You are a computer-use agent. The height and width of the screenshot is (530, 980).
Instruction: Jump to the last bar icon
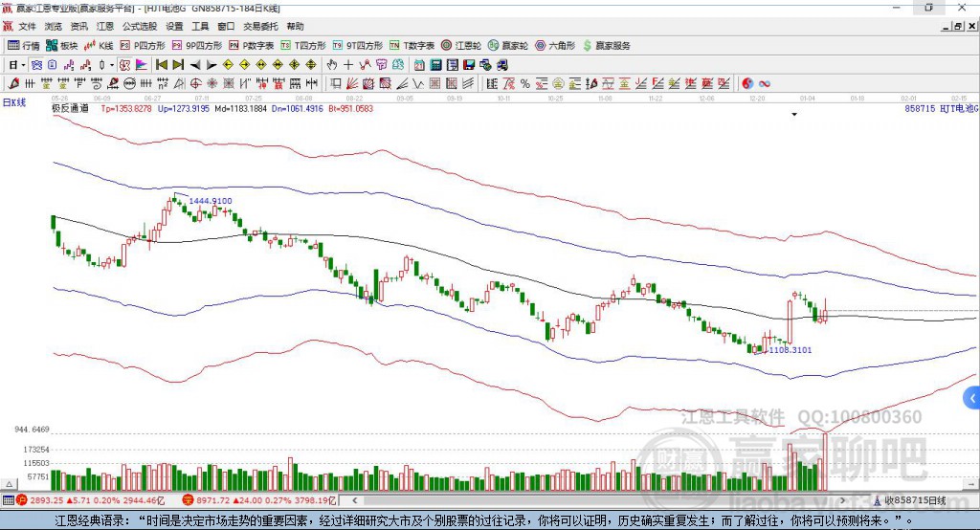pos(178,65)
